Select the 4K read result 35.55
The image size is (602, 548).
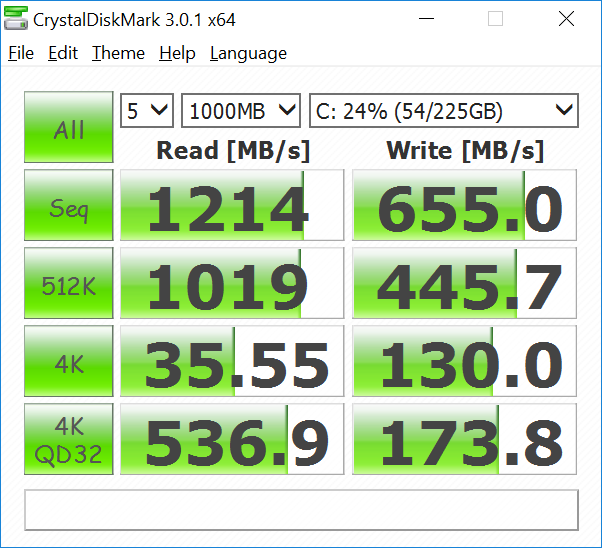[x=232, y=361]
